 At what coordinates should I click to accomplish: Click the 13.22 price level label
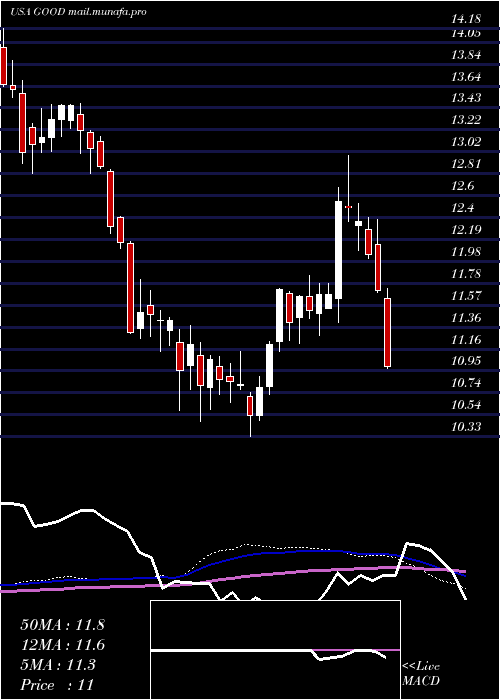[x=466, y=120]
